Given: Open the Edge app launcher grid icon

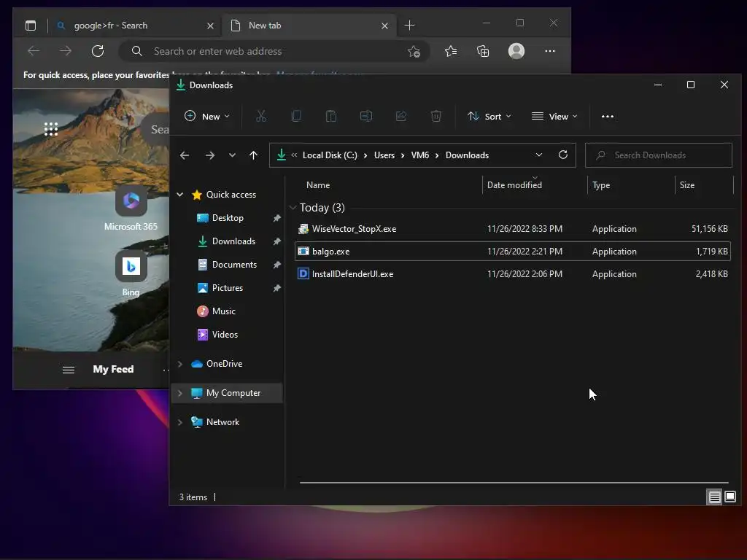Looking at the screenshot, I should pos(51,129).
